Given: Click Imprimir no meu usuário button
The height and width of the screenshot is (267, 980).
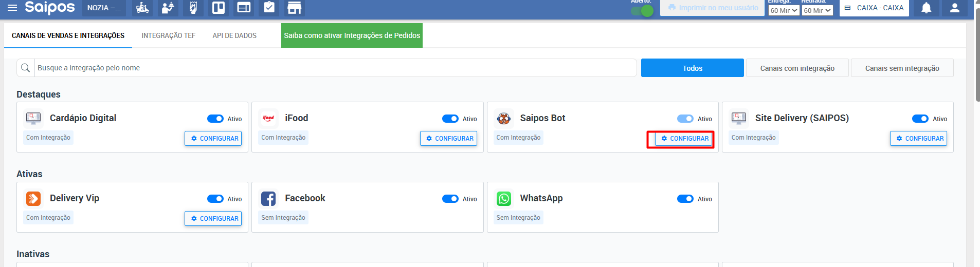Looking at the screenshot, I should [712, 8].
